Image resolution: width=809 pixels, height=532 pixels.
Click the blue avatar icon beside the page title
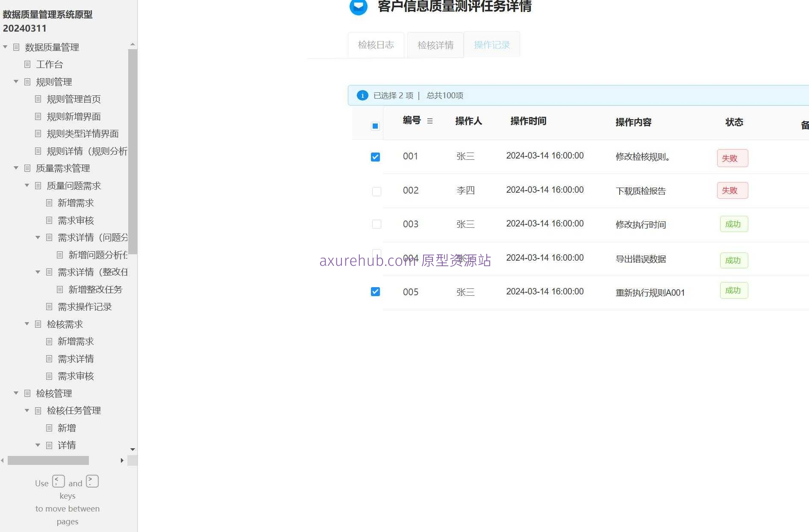(358, 7)
